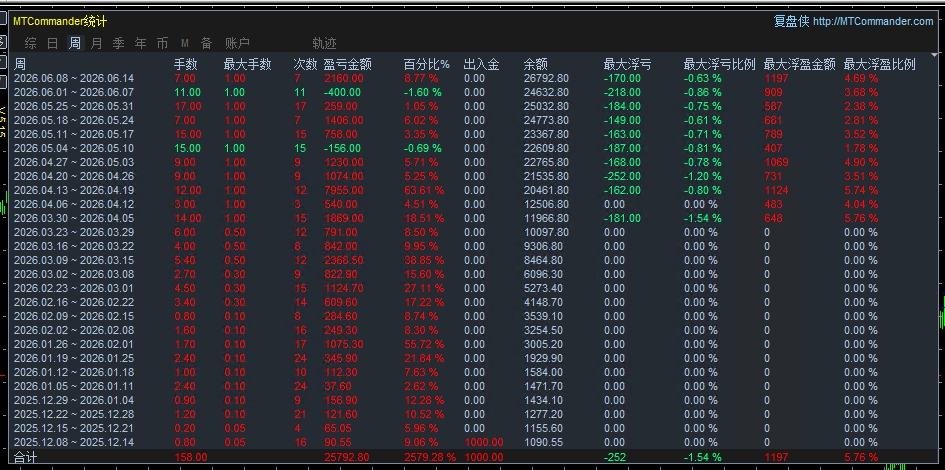Click balance value 10097.80
The width and height of the screenshot is (945, 470).
coord(546,232)
